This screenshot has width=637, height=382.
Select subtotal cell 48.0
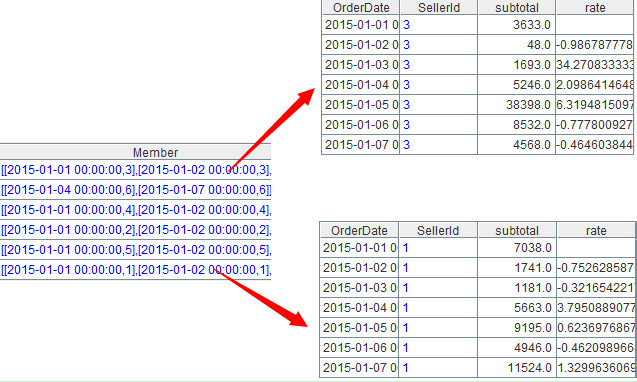tap(517, 45)
